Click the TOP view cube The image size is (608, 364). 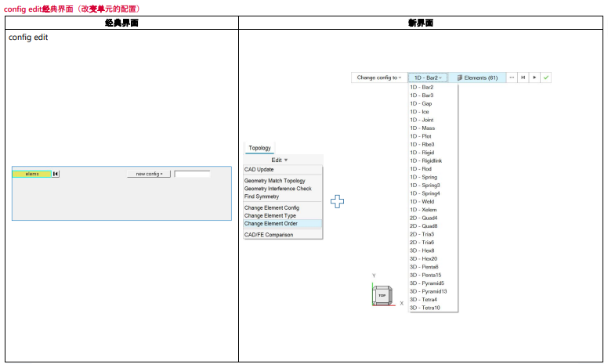pyautogui.click(x=382, y=296)
